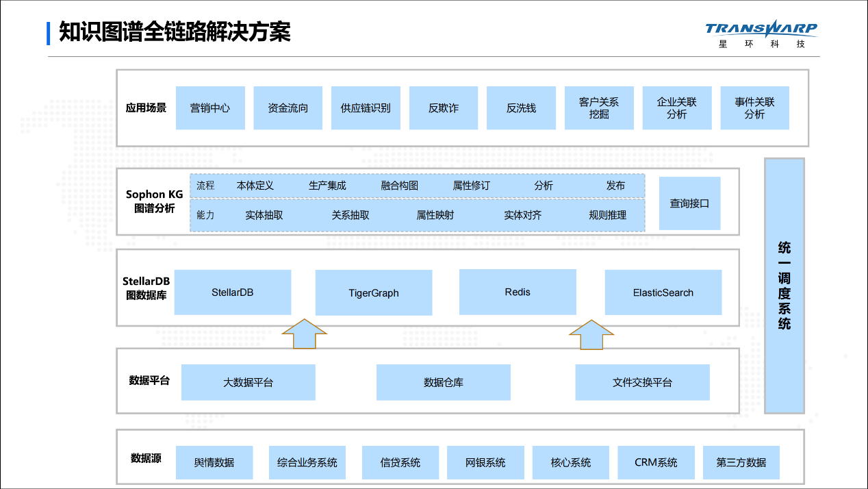Click 实体对齐 in the 能力 row
This screenshot has width=868, height=489.
click(523, 215)
